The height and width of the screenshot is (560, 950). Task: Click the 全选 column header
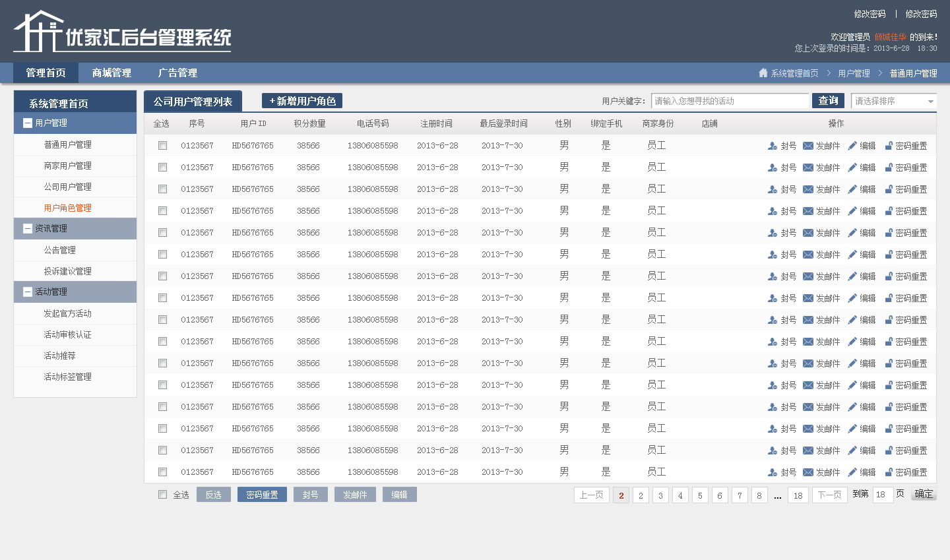point(162,123)
